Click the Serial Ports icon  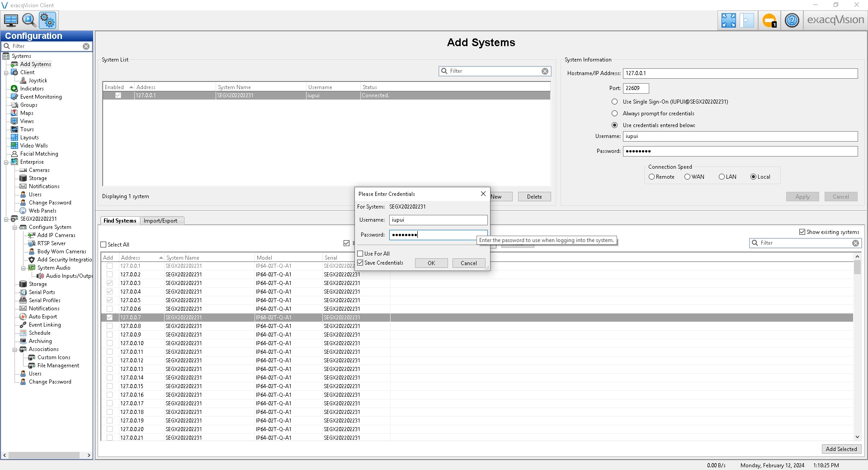23,292
